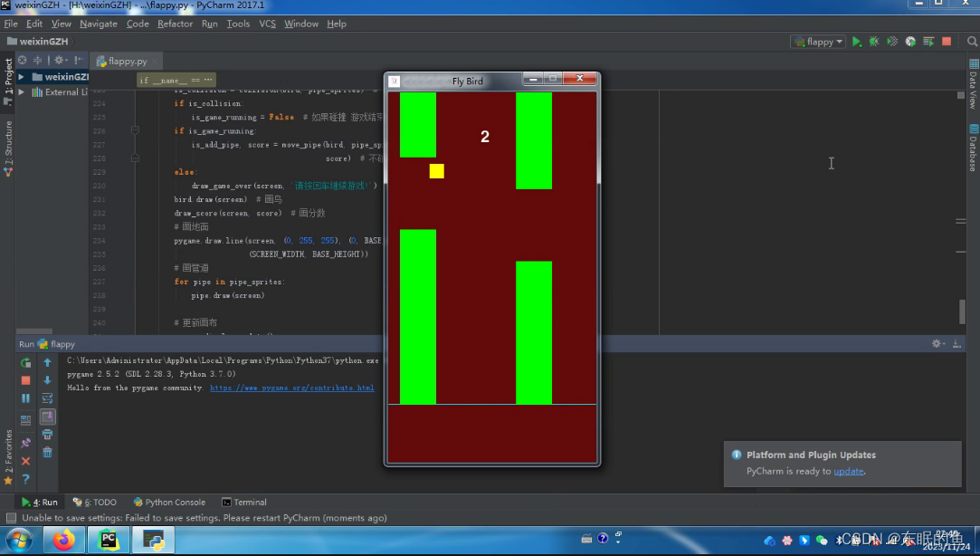Viewport: 980px width, 556px height.
Task: Toggle the 2: Structure side tab
Action: (8, 149)
